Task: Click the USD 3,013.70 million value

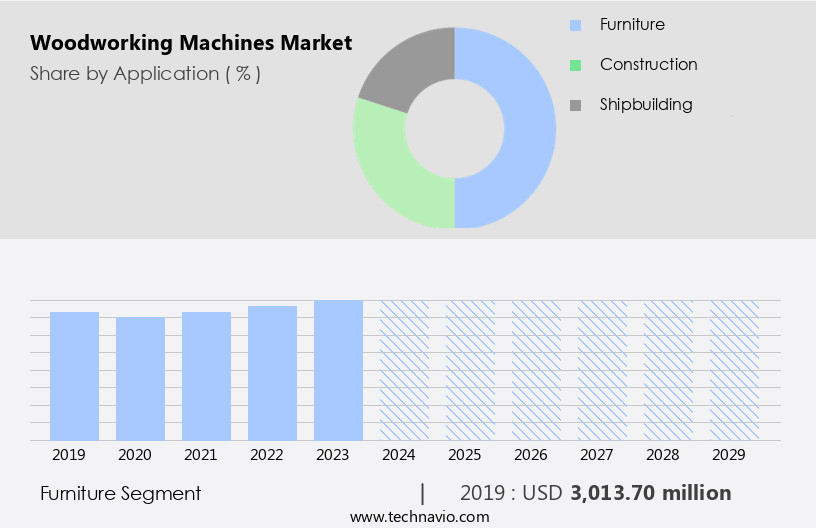Action: pyautogui.click(x=650, y=493)
